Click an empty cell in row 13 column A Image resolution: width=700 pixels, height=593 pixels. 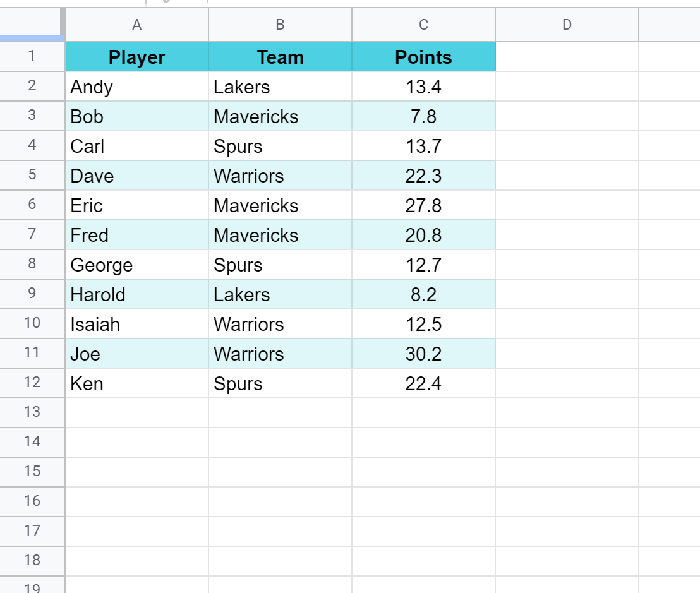coord(136,412)
